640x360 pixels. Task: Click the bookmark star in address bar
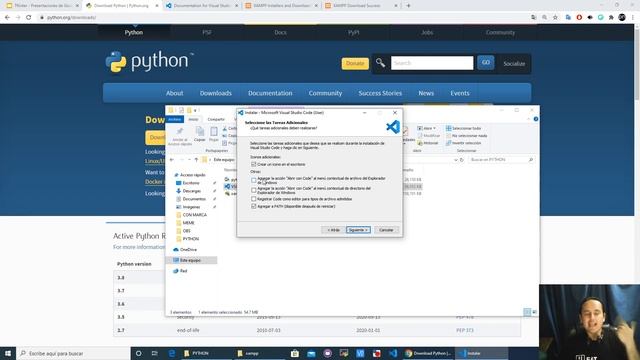click(555, 18)
